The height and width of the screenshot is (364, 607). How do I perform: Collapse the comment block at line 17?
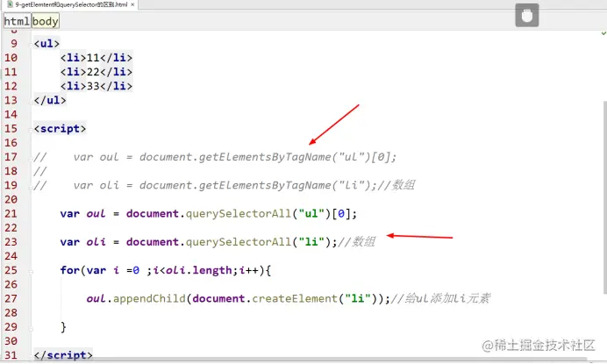click(x=31, y=157)
